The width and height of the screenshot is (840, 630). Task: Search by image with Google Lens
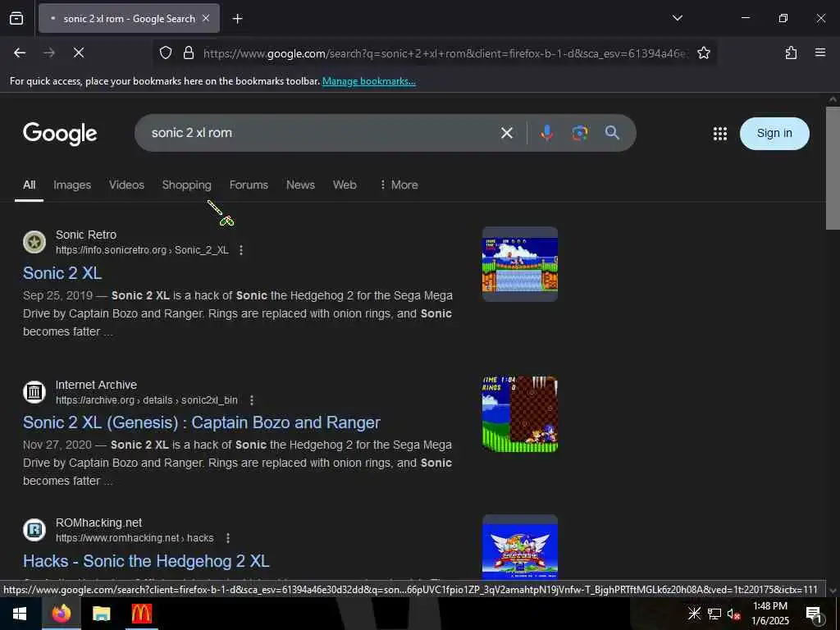click(580, 133)
